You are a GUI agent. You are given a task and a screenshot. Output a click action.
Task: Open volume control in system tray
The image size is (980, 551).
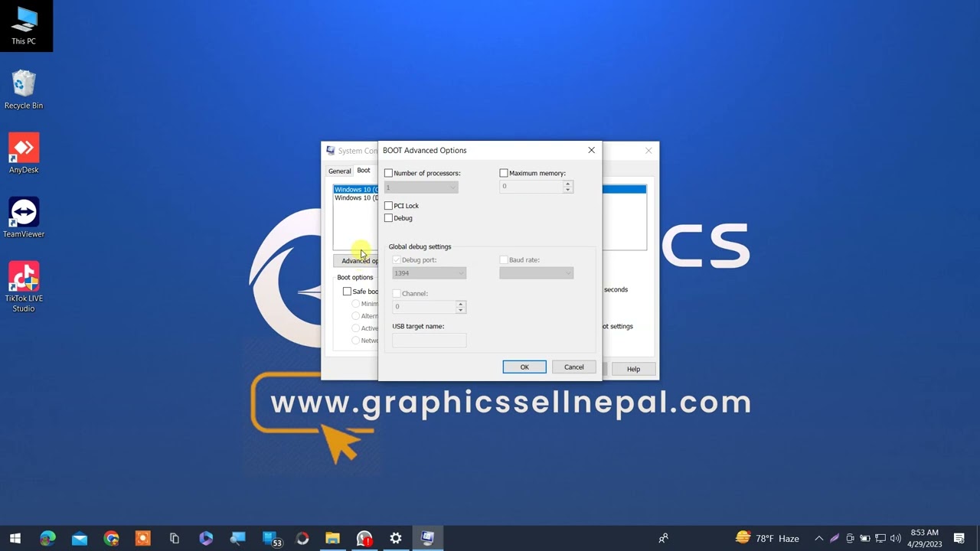[x=896, y=539]
